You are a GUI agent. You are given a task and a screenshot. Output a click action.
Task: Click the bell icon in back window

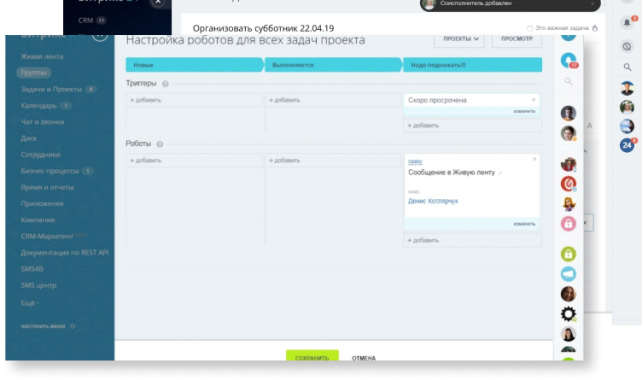627,23
